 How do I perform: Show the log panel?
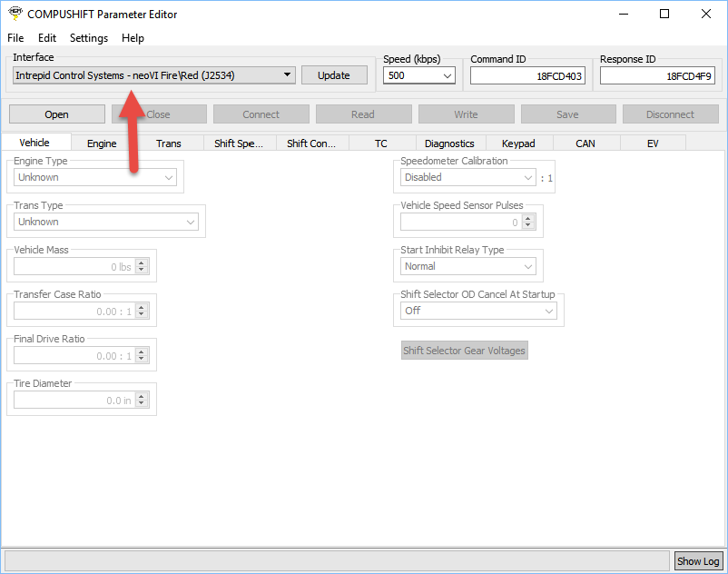[x=698, y=560]
